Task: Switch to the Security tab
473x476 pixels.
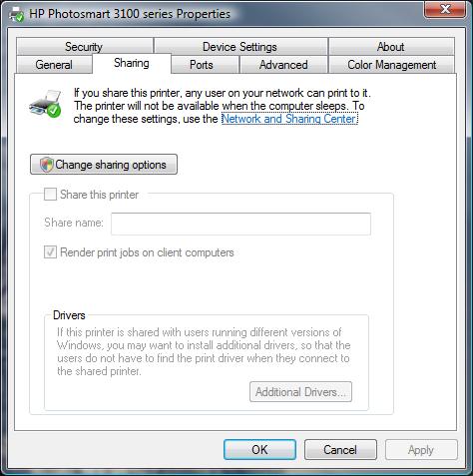Action: 84,46
